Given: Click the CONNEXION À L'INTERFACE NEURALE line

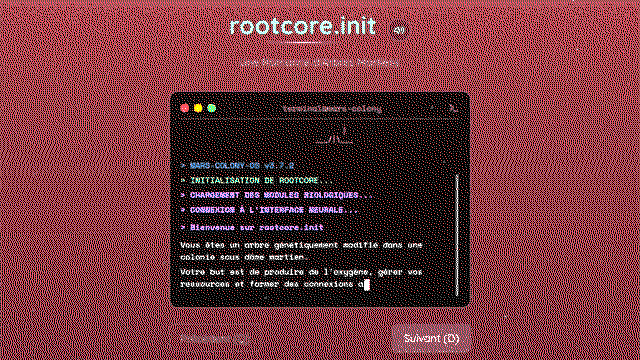Looking at the screenshot, I should tap(269, 210).
